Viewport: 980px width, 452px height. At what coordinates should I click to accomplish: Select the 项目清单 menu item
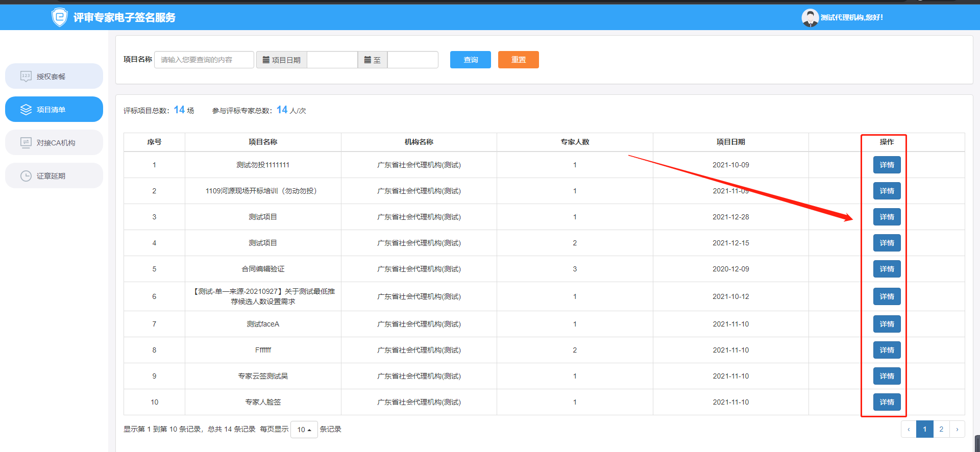54,109
